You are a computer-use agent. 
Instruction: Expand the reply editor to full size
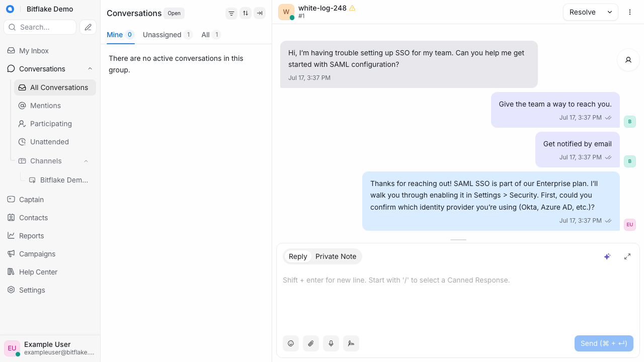click(627, 256)
